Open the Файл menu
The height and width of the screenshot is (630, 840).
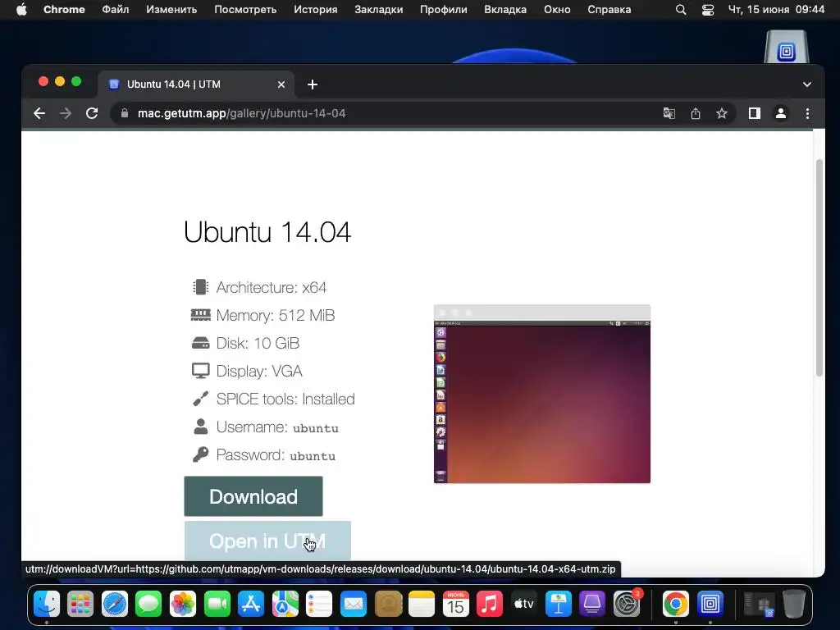pyautogui.click(x=115, y=9)
